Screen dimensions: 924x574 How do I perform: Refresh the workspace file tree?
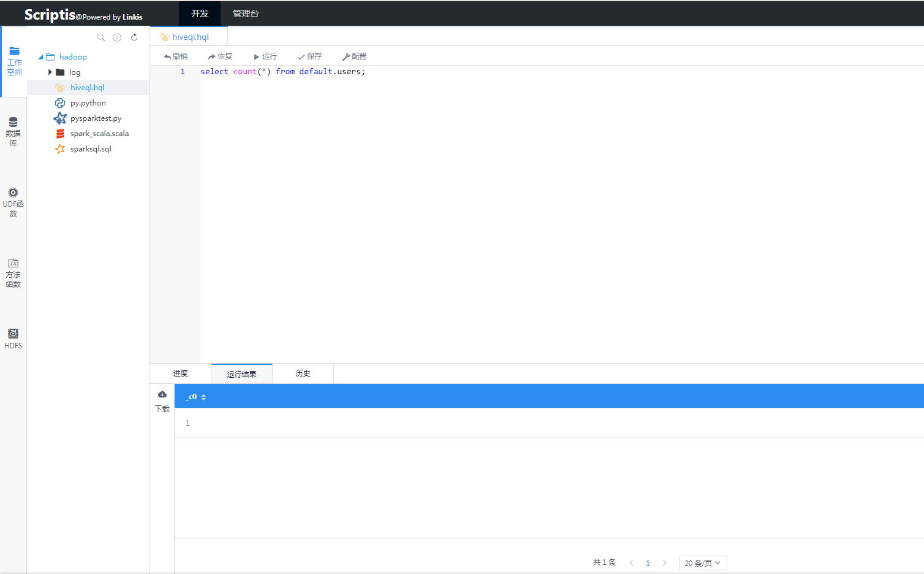(x=134, y=37)
